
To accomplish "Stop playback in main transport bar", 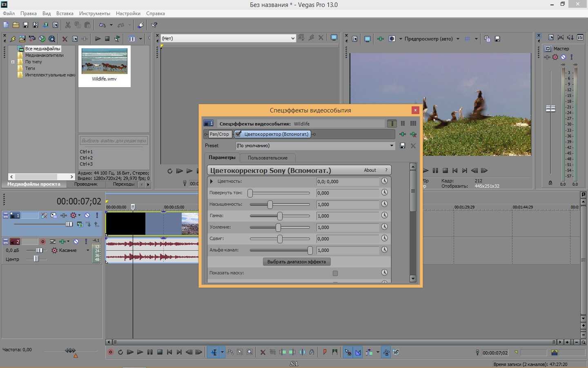I will (x=160, y=352).
